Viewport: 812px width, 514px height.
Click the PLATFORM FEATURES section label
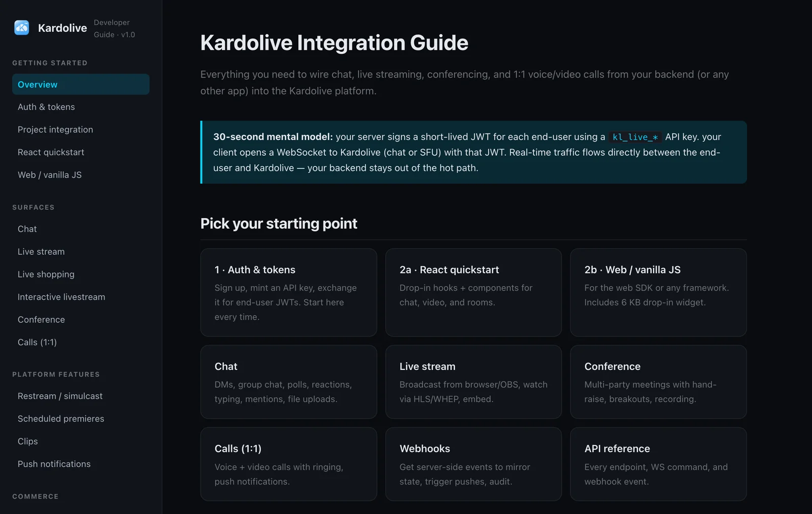(x=56, y=374)
